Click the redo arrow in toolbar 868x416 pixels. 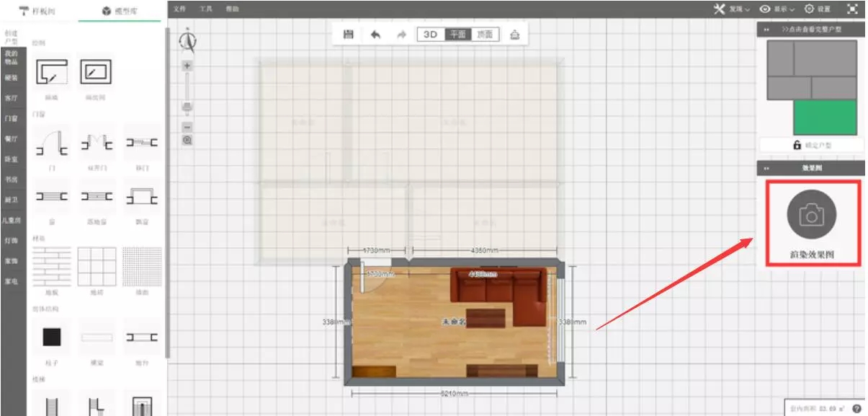pos(401,35)
